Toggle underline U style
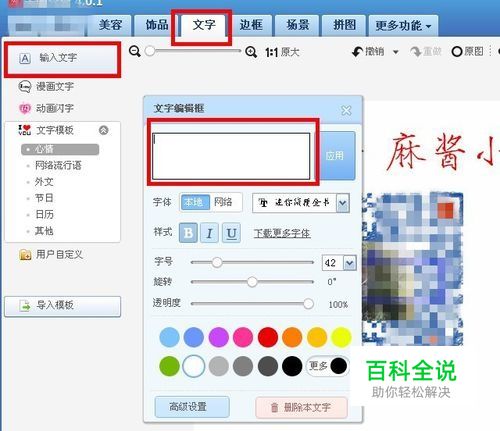The height and width of the screenshot is (431, 500). pos(231,233)
